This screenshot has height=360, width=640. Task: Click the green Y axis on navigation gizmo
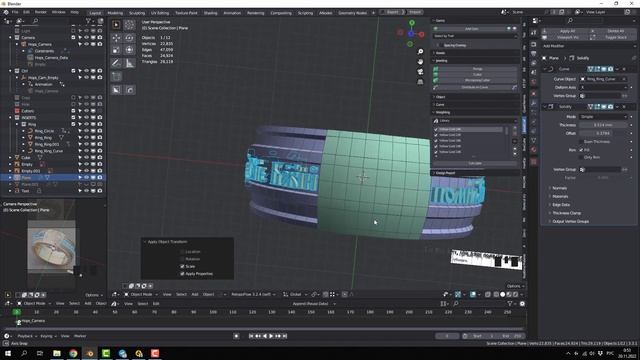point(412,23)
